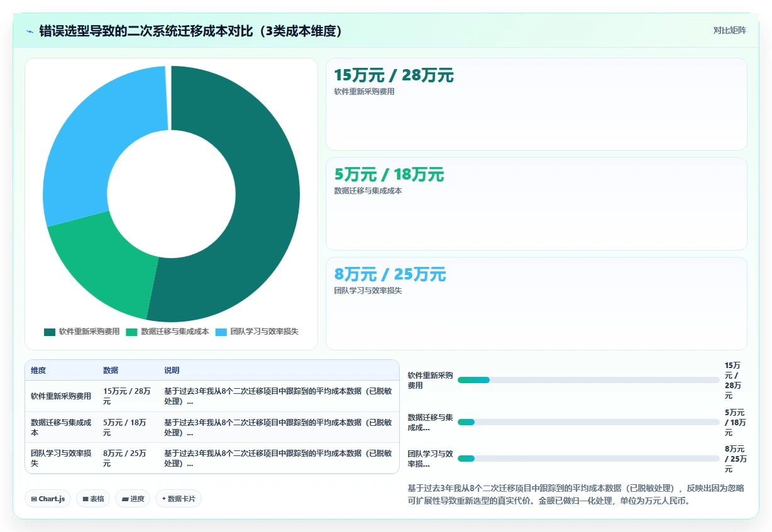Click truncated 数据迁移与集成成... progress bar label
The image size is (772, 532).
point(430,422)
